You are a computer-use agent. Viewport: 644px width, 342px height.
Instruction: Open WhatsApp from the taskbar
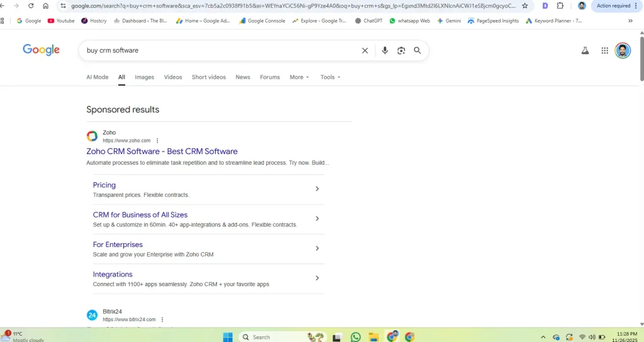click(x=356, y=337)
